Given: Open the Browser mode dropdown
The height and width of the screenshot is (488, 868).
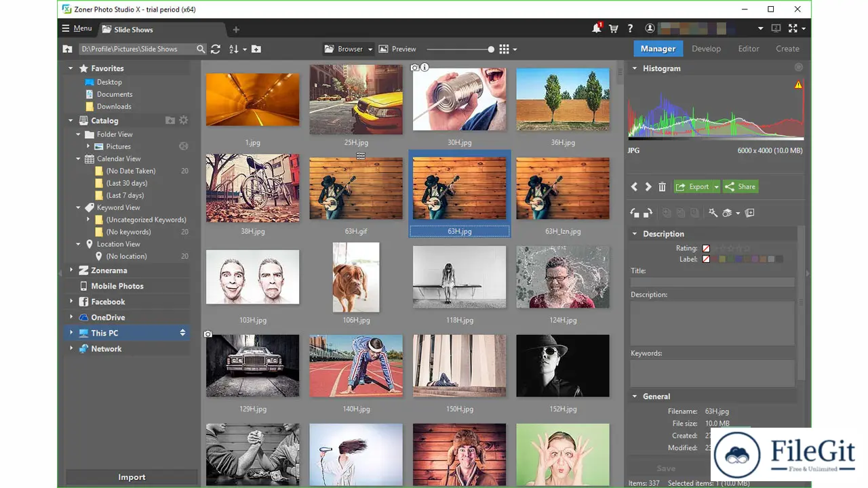Looking at the screenshot, I should pos(370,49).
